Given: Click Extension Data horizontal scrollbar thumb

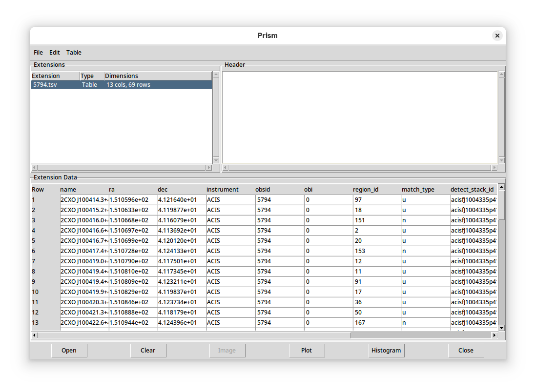Looking at the screenshot, I should 194,335.
